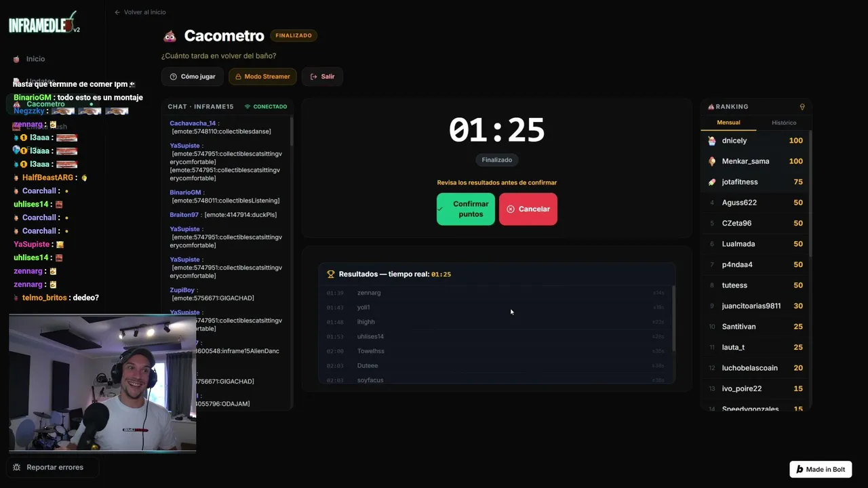Viewport: 868px width, 488px height.
Task: Click the checkmark icon in Confirmar puntos
Action: click(440, 209)
